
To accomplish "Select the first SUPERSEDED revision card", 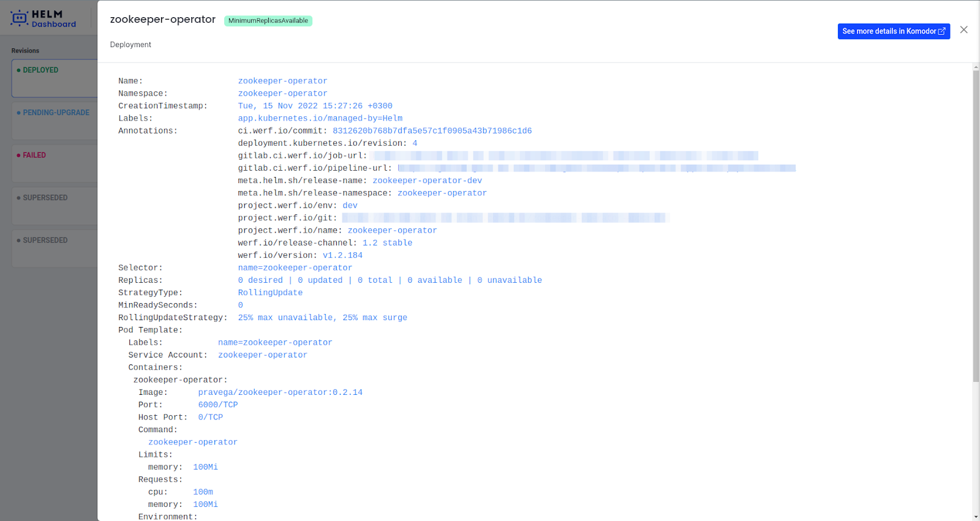I will (55, 206).
